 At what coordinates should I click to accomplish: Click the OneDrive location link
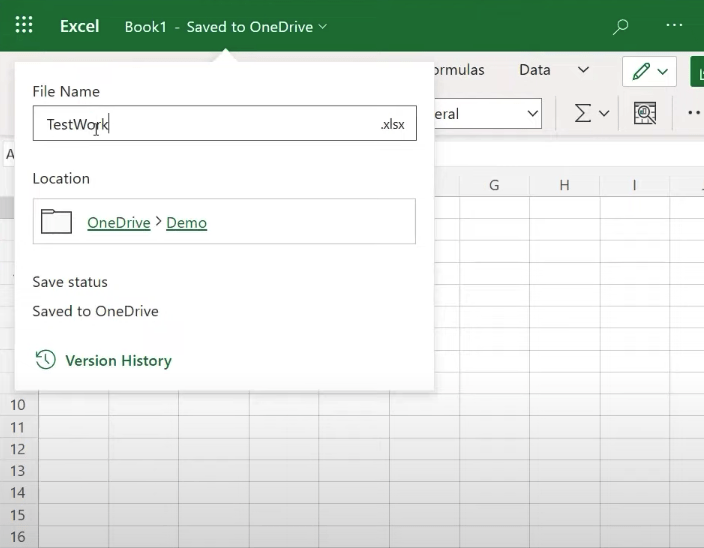click(119, 223)
